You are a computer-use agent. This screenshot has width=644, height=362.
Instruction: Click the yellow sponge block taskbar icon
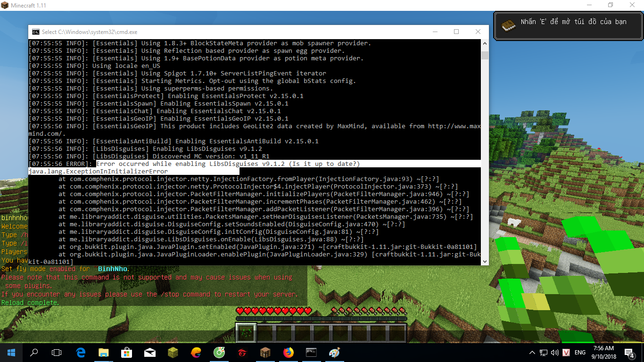click(x=173, y=352)
